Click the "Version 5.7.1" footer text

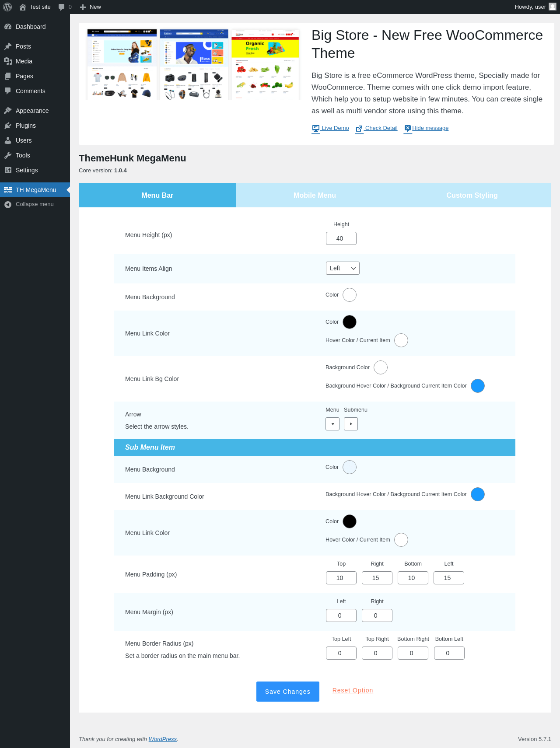(x=535, y=739)
